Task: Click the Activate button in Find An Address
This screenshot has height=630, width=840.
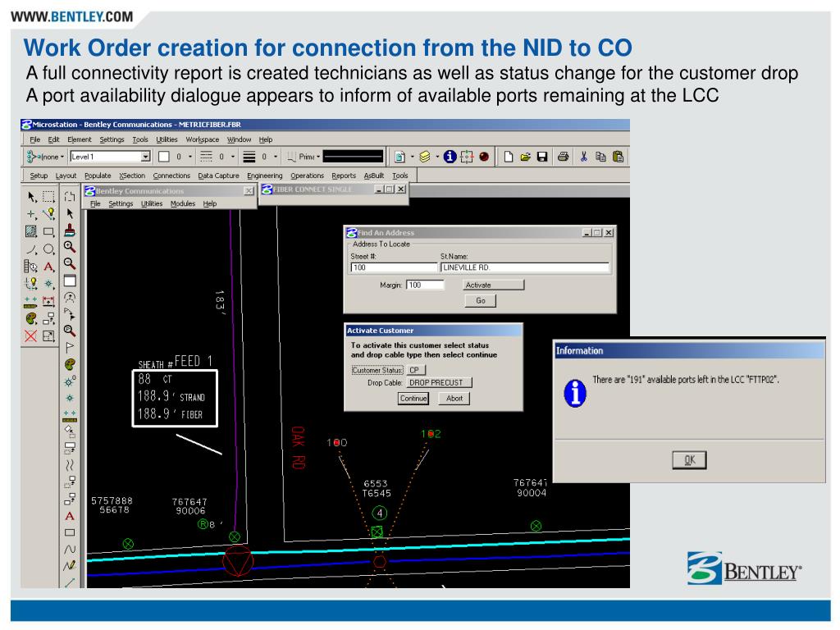Action: pyautogui.click(x=493, y=285)
